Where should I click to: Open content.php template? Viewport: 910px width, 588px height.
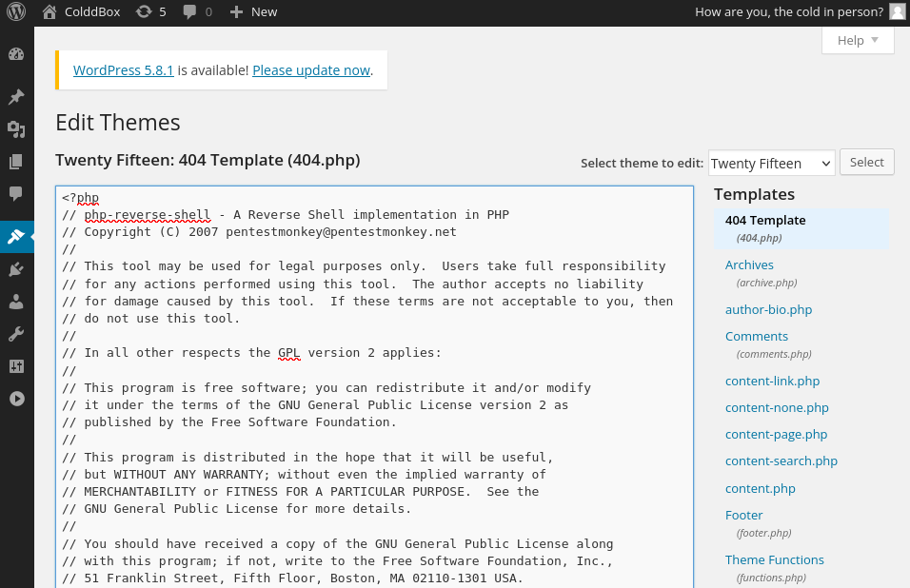[761, 489]
